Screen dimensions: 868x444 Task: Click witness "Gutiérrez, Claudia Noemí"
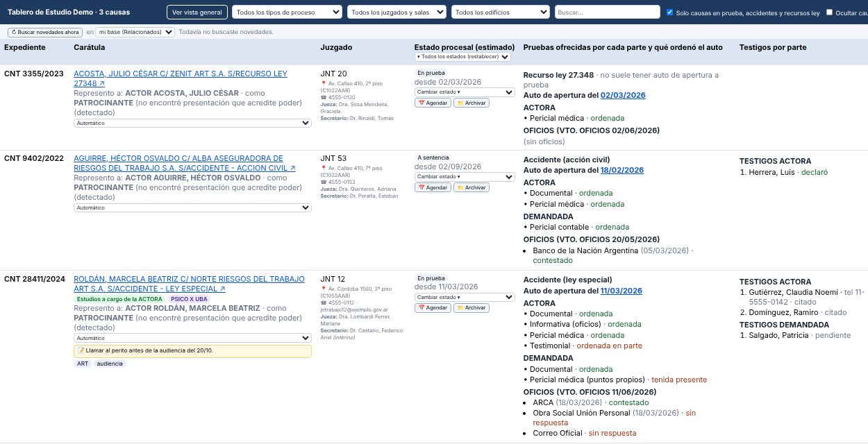pyautogui.click(x=793, y=293)
